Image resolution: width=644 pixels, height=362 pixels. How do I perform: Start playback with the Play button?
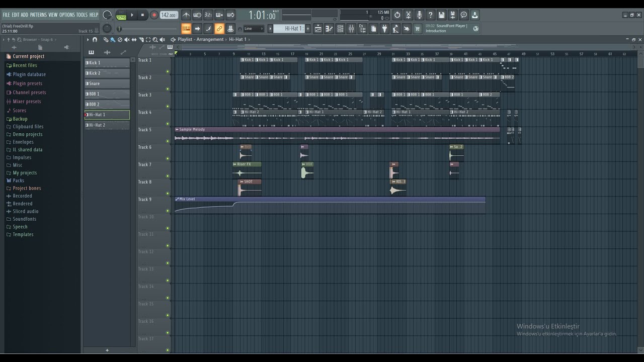point(132,15)
